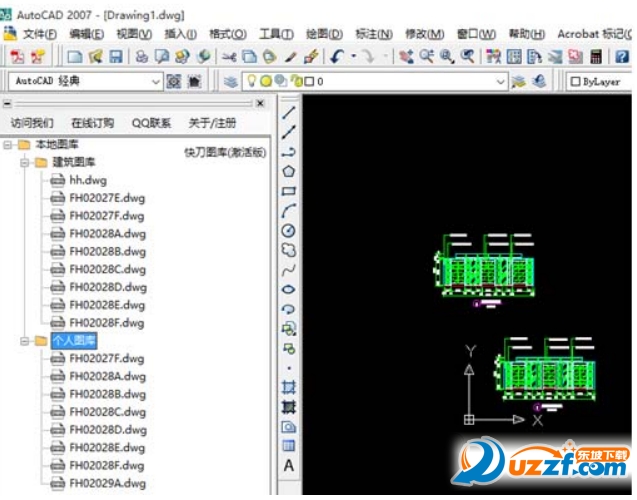Open the QuickCalc calculator icon
The height and width of the screenshot is (500, 637).
tap(596, 56)
